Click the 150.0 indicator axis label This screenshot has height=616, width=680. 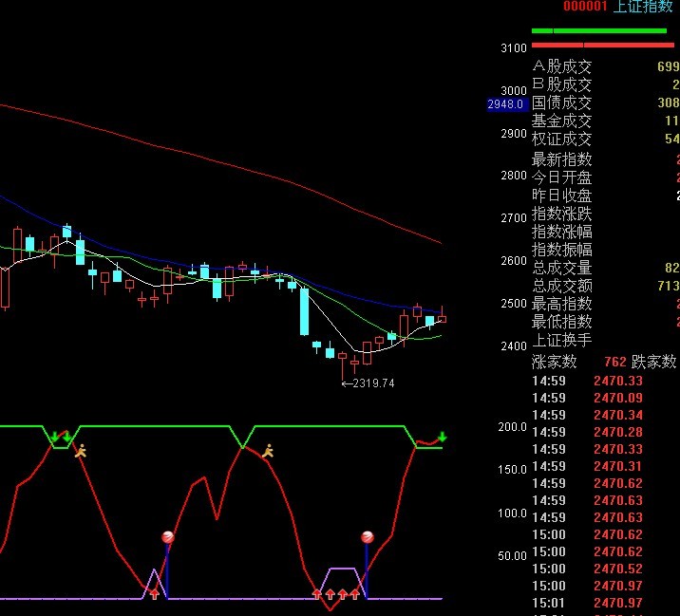point(512,470)
